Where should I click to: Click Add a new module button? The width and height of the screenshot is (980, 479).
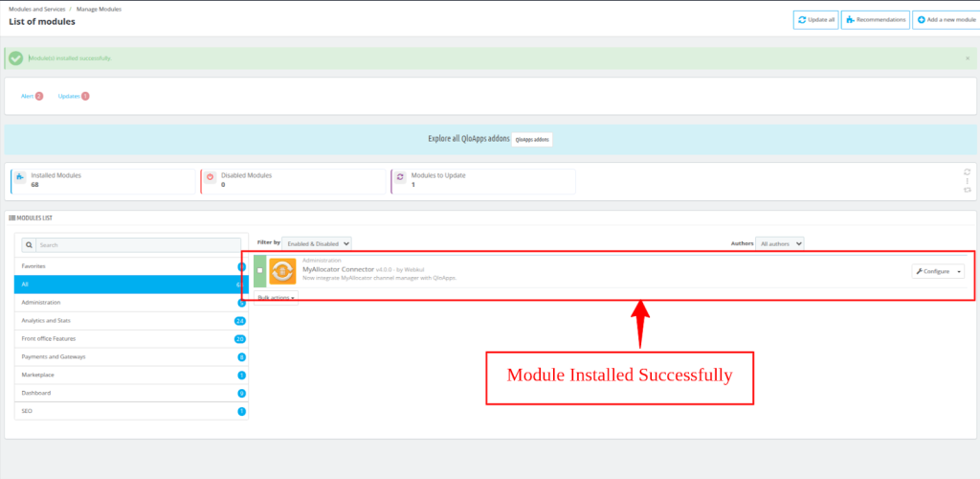946,20
